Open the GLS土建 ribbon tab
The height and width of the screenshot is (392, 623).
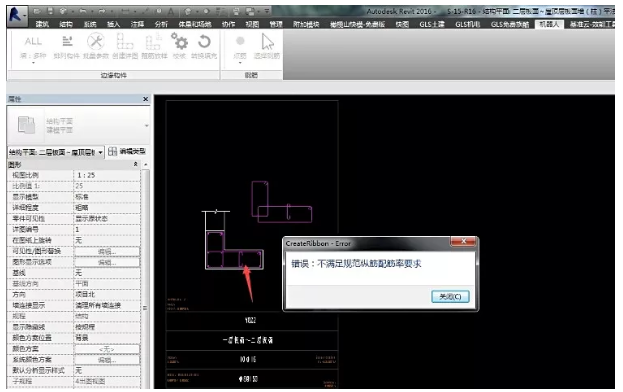click(432, 25)
